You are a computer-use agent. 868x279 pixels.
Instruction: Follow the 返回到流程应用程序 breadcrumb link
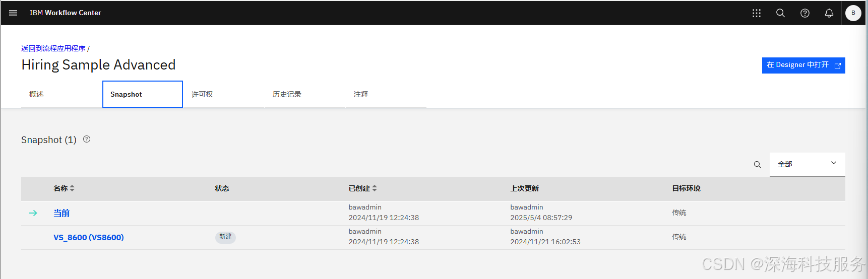pyautogui.click(x=53, y=48)
